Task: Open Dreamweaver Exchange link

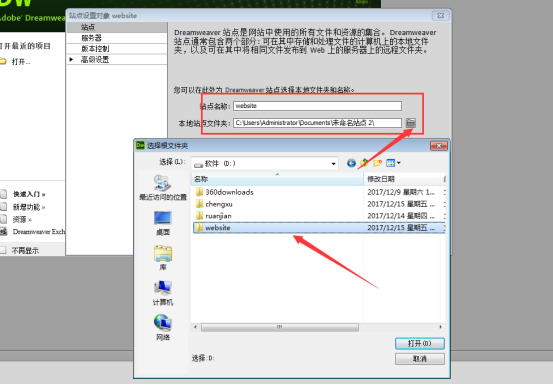Action: click(x=39, y=232)
